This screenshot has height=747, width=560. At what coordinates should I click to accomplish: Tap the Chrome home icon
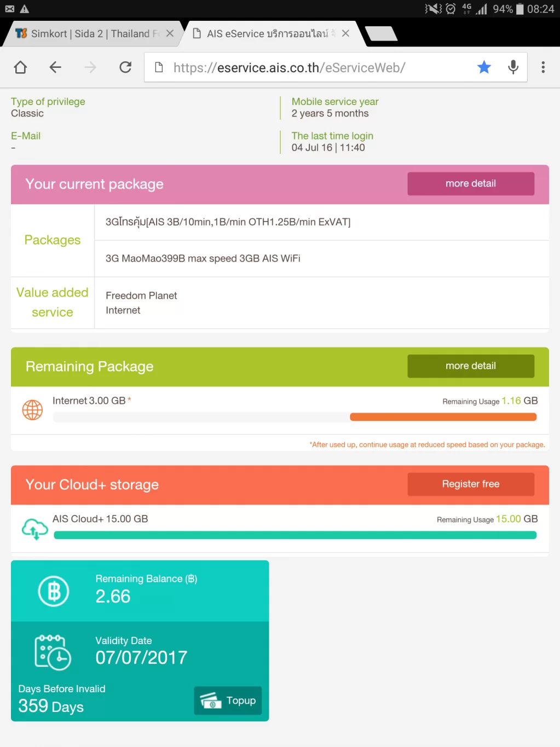pos(20,67)
